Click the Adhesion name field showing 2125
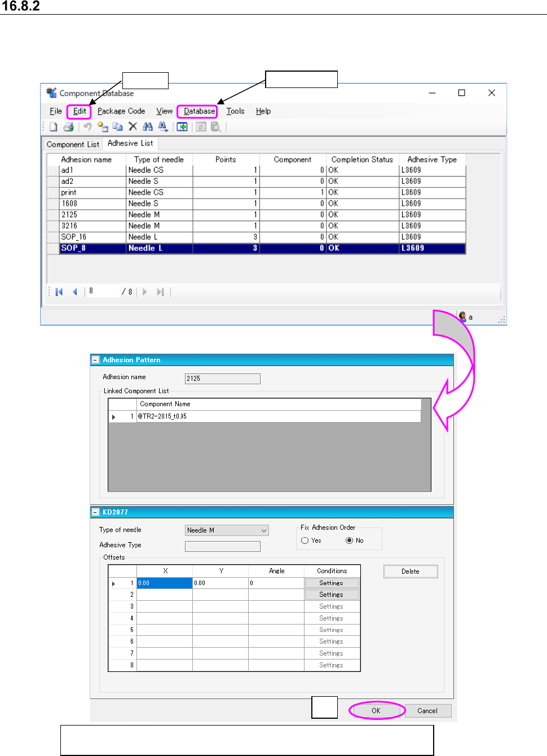 click(x=223, y=379)
